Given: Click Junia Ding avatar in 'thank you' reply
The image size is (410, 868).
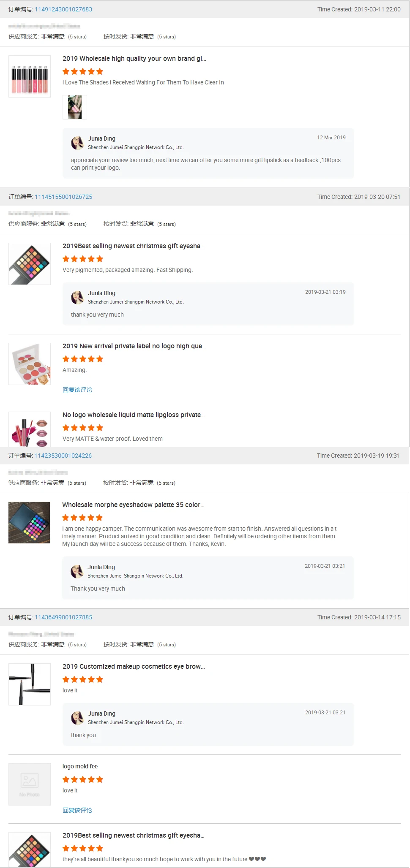Looking at the screenshot, I should click(x=77, y=718).
